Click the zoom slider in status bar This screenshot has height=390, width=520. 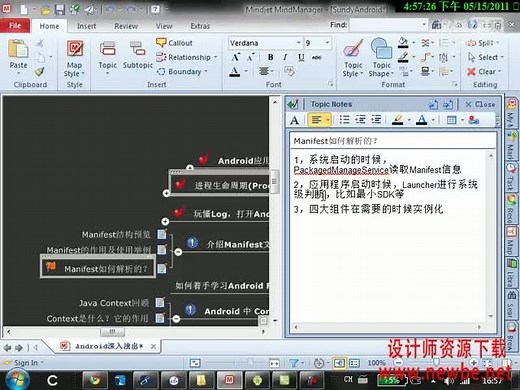(x=436, y=363)
